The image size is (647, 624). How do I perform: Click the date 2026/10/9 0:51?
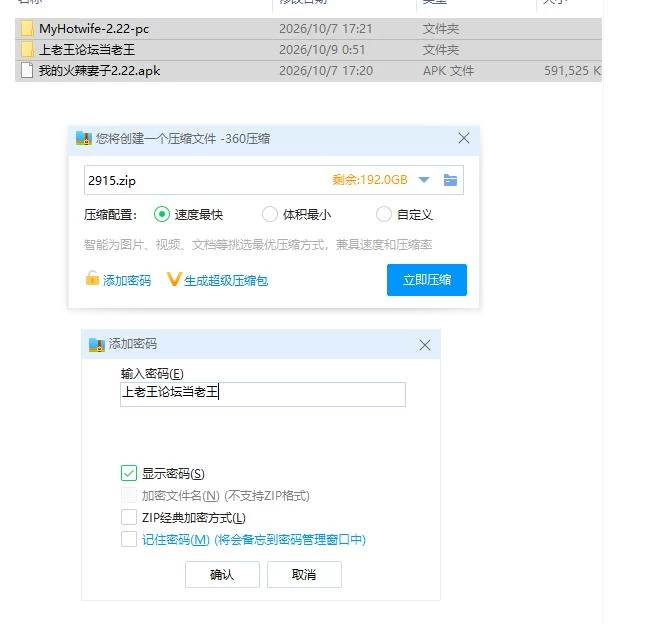pyautogui.click(x=322, y=50)
